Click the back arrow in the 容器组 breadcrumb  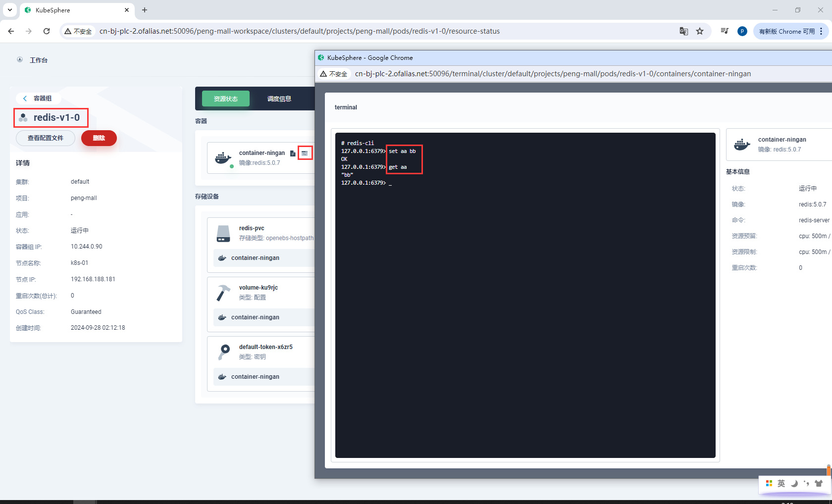pos(25,99)
